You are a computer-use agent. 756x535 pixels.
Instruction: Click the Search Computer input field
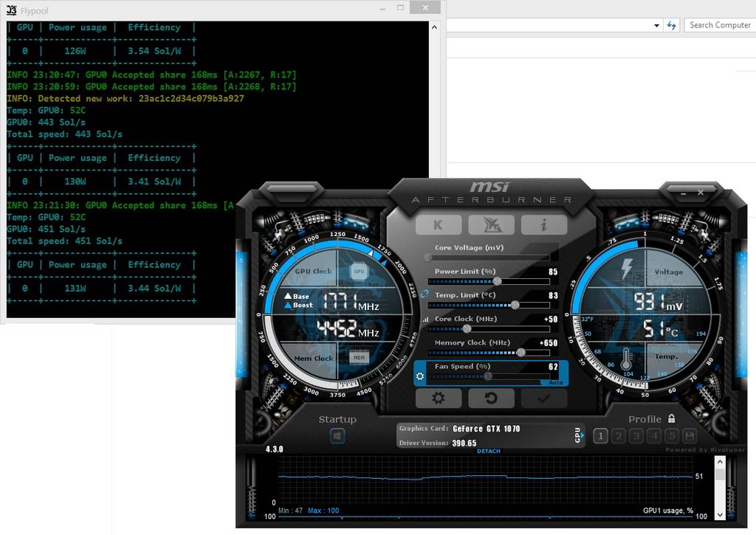719,25
